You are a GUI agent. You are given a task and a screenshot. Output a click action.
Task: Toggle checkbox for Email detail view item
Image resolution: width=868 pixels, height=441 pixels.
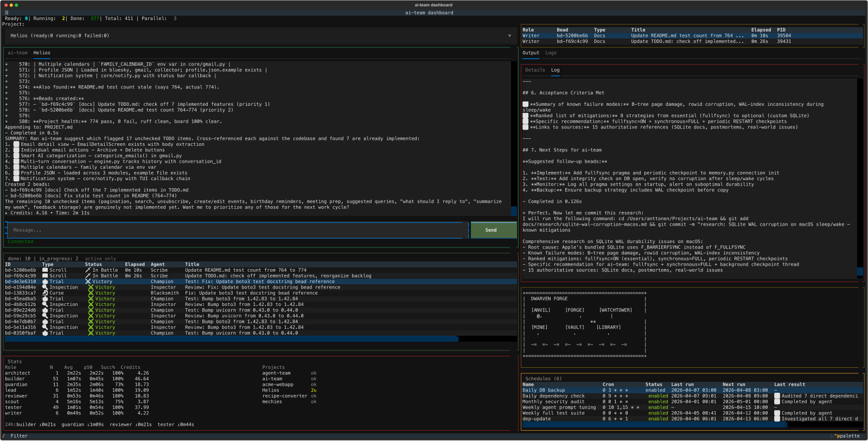pyautogui.click(x=16, y=144)
